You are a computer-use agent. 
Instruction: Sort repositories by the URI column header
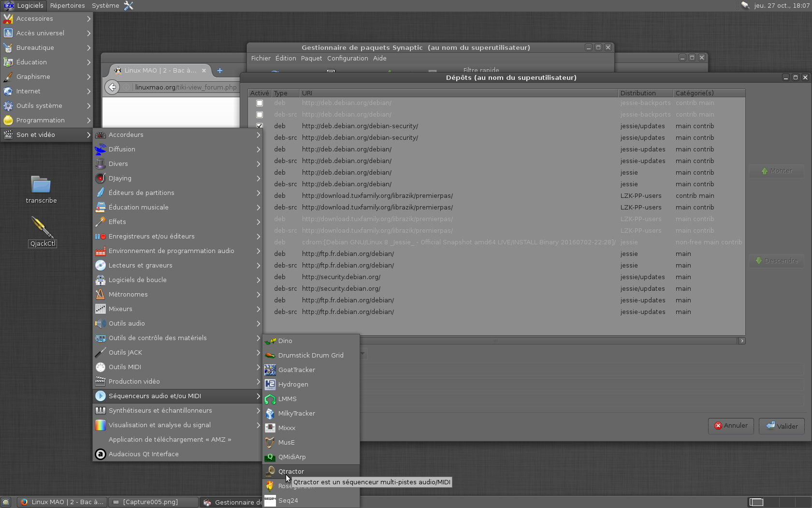tap(459, 93)
